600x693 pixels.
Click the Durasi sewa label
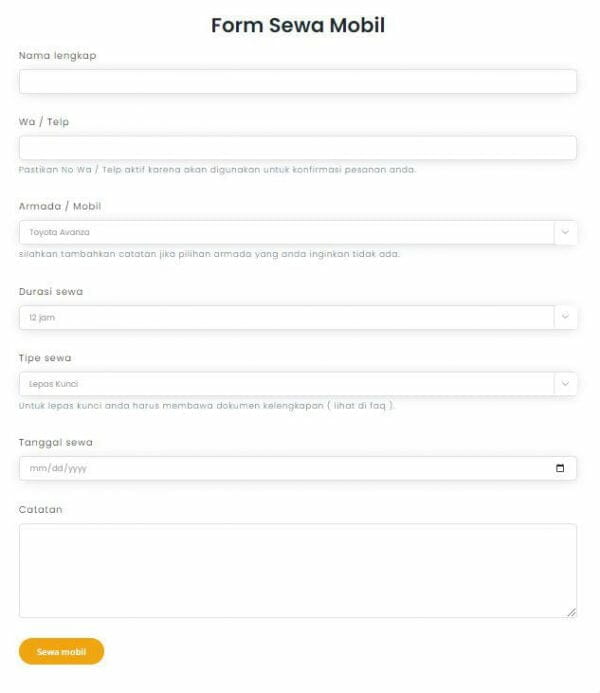click(x=51, y=292)
